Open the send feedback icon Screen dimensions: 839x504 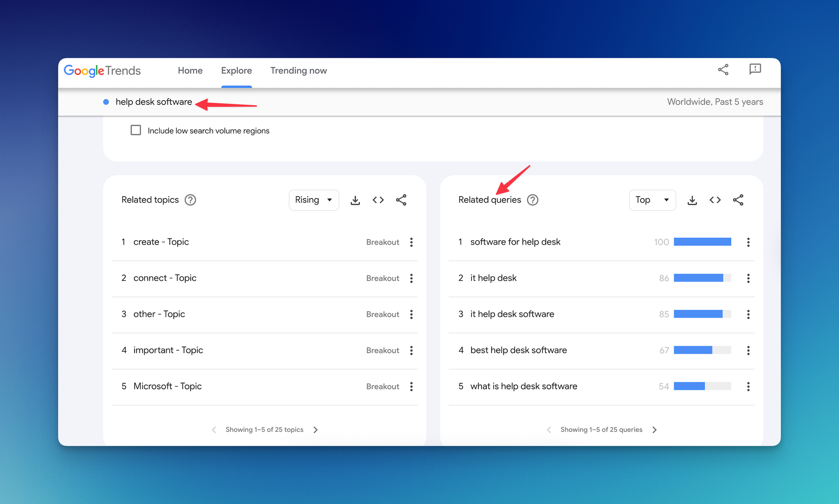[x=755, y=69]
